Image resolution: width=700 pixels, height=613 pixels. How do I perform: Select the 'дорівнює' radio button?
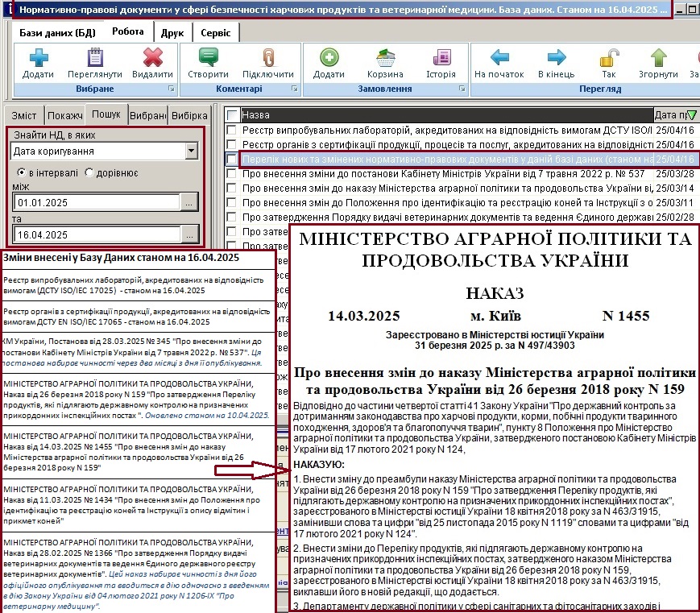point(89,173)
